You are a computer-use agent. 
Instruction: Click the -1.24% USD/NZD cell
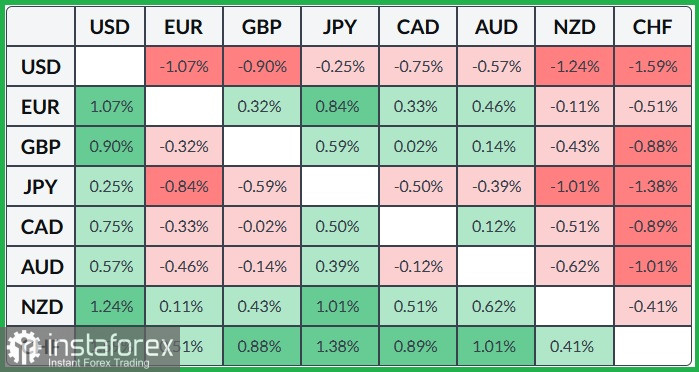574,66
